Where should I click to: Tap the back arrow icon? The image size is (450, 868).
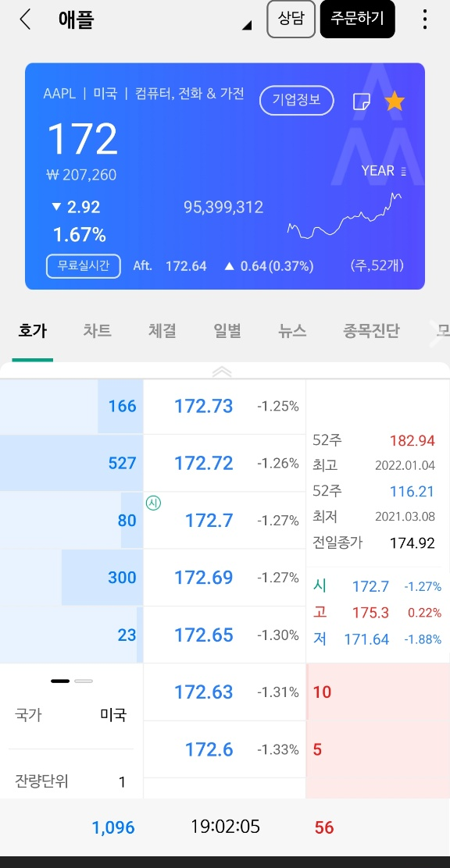coord(24,20)
